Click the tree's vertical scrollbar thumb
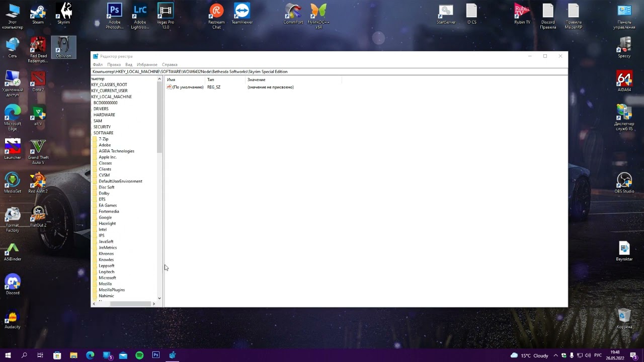 pos(159,117)
